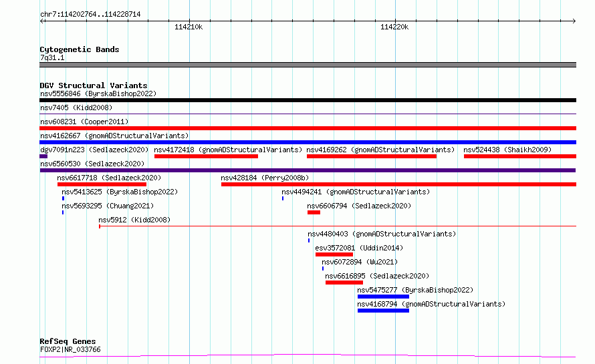Image resolution: width=595 pixels, height=364 pixels.
Task: Open the nsv4168794 variant label
Action: [431, 304]
